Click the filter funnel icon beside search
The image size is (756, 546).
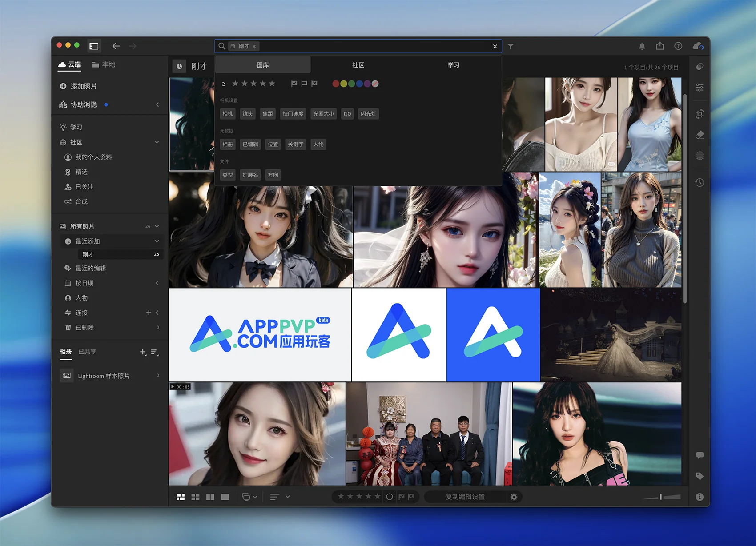(x=511, y=46)
